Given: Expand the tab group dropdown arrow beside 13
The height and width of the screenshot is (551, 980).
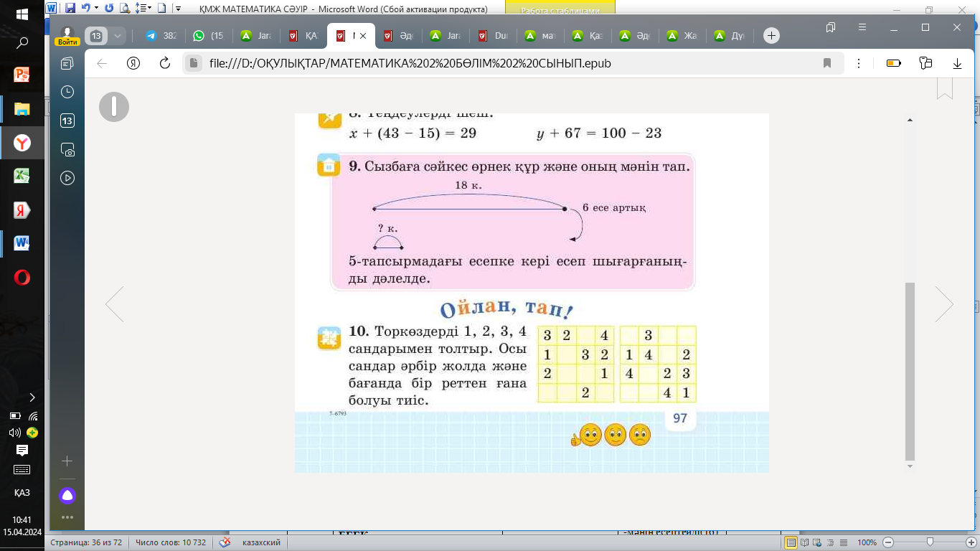Looking at the screenshot, I should tap(118, 35).
